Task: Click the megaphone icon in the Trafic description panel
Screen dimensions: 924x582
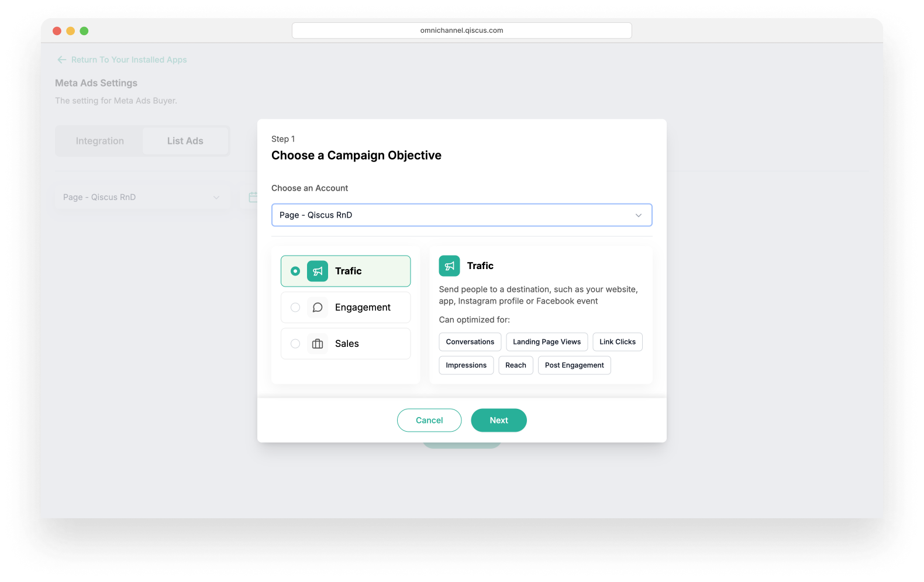Action: [x=449, y=266]
